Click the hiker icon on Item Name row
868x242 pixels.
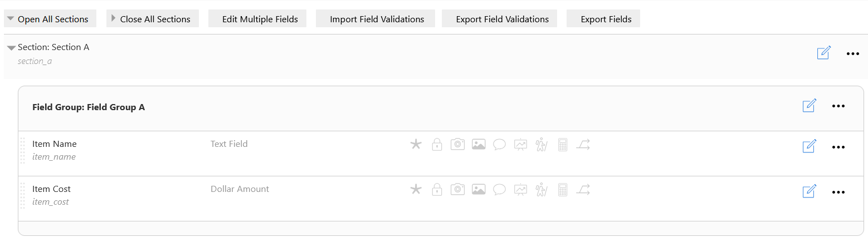pyautogui.click(x=541, y=145)
